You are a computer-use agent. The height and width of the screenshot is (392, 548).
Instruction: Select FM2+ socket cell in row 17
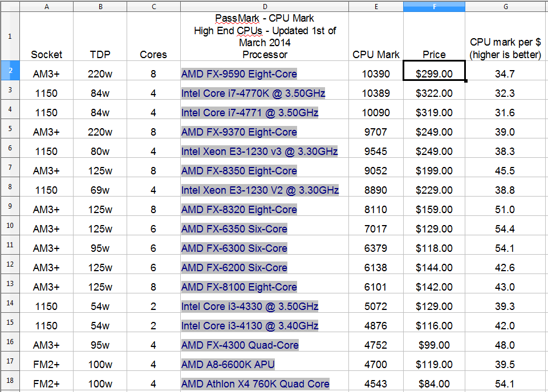47,361
